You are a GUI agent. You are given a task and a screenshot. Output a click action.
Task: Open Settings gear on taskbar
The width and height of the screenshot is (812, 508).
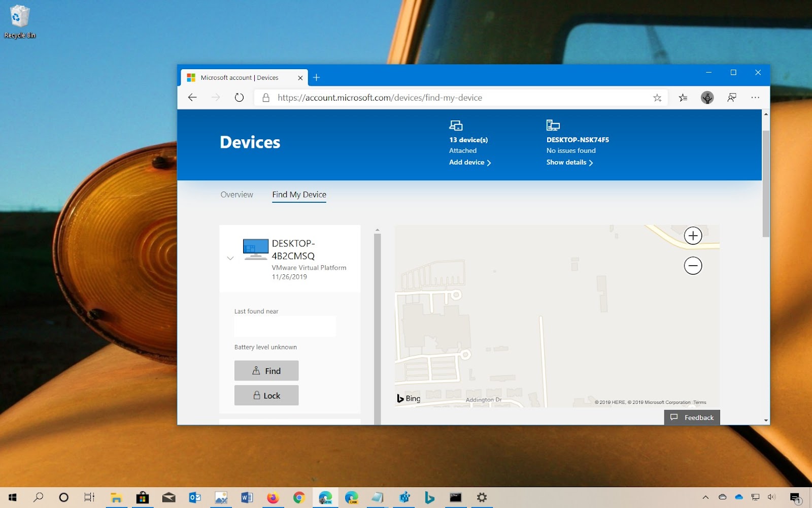(482, 497)
